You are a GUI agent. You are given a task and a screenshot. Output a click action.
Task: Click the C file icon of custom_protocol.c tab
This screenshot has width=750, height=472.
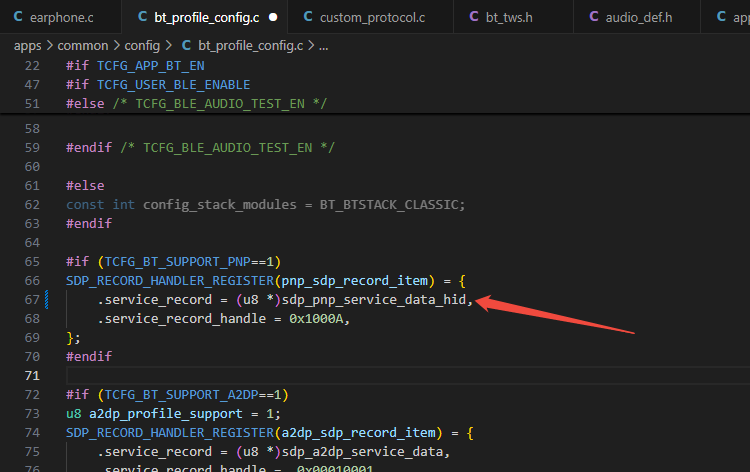click(308, 17)
